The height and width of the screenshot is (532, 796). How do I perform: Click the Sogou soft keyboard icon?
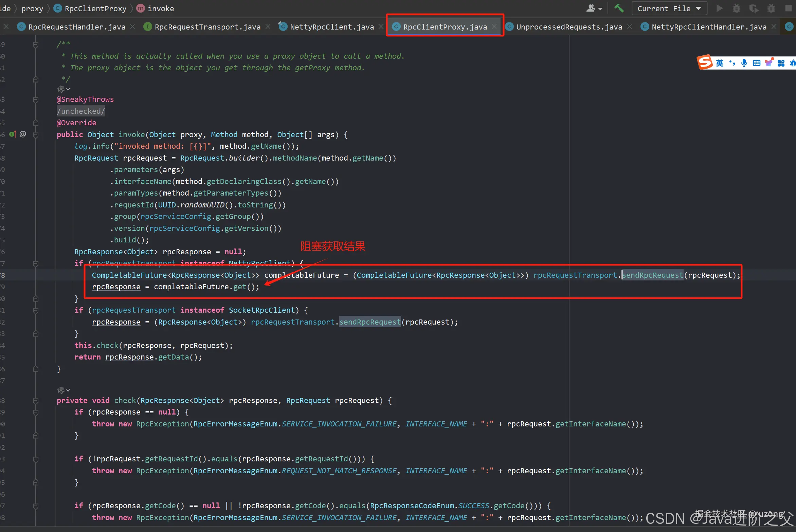tap(756, 63)
